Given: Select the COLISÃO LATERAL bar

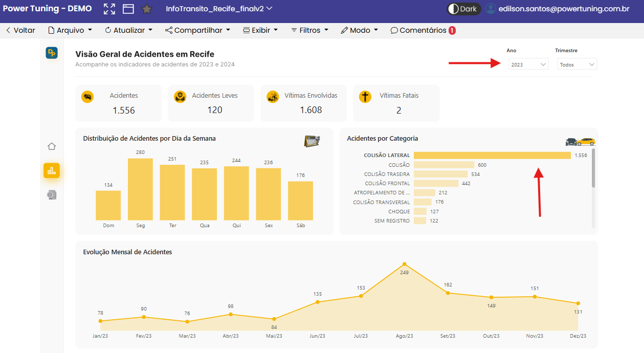Looking at the screenshot, I should coord(492,156).
